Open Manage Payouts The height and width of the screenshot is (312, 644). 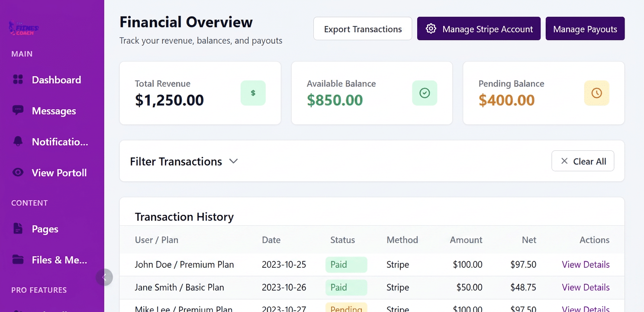pyautogui.click(x=585, y=29)
